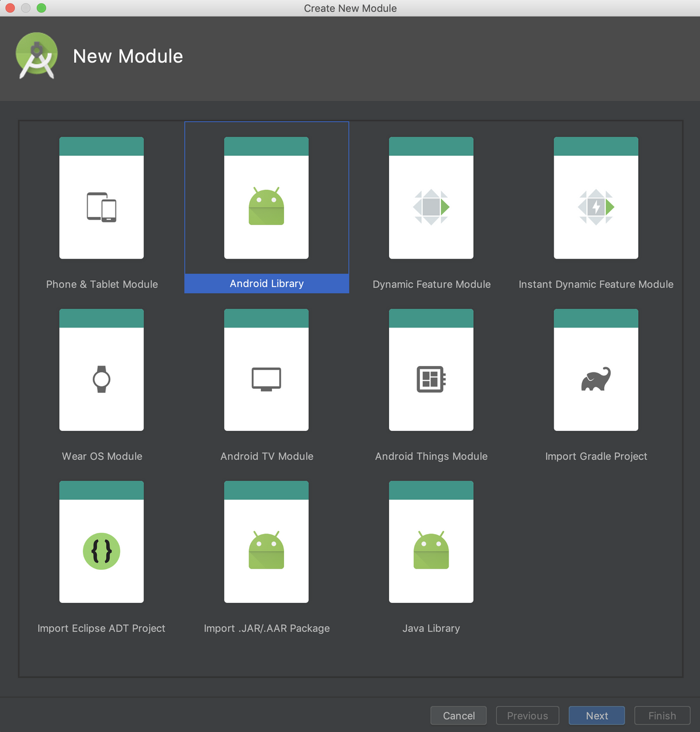Cancel the Create New Module dialog
Screen dimensions: 700x732
(x=459, y=716)
